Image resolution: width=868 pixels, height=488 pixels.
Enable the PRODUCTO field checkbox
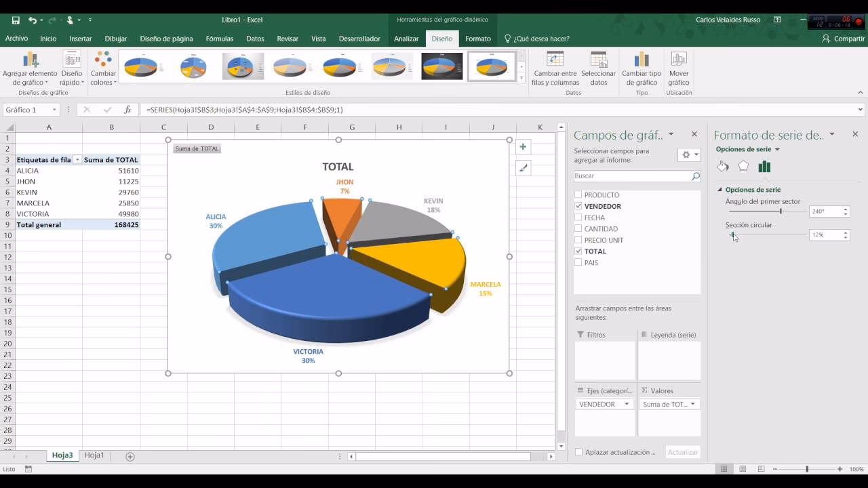click(x=577, y=195)
